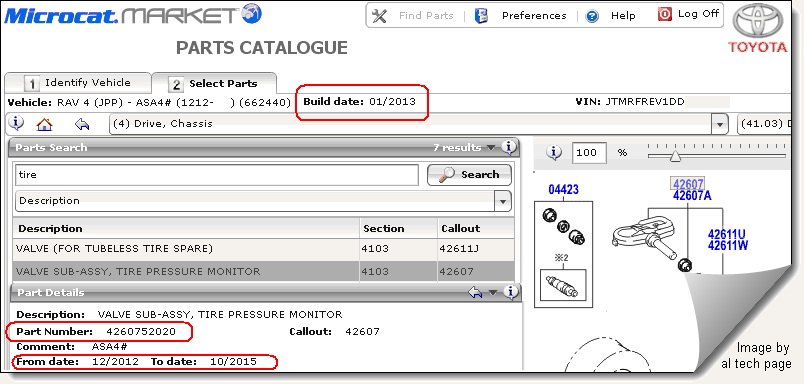
Task: Click the Find Parts tools icon
Action: pyautogui.click(x=379, y=16)
